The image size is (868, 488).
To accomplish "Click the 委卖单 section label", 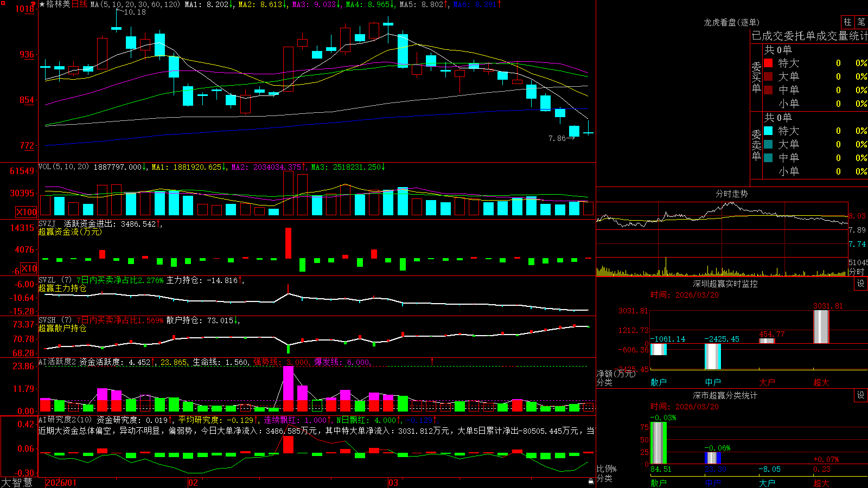I will click(756, 145).
